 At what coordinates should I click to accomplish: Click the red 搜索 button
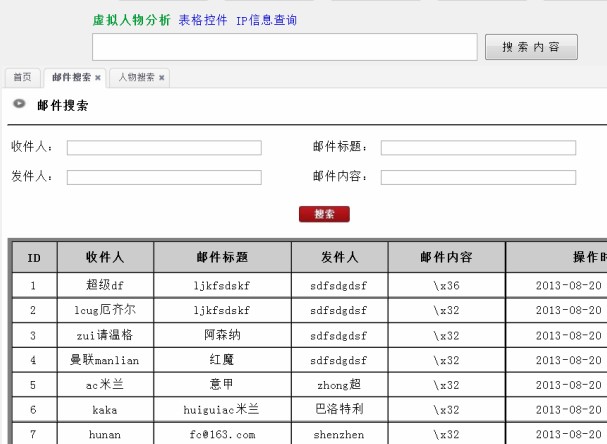[x=324, y=214]
